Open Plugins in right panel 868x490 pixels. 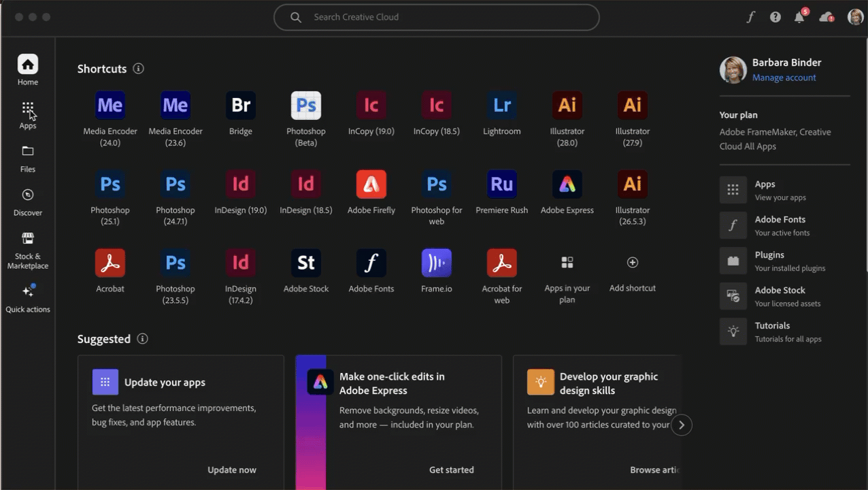pyautogui.click(x=784, y=261)
